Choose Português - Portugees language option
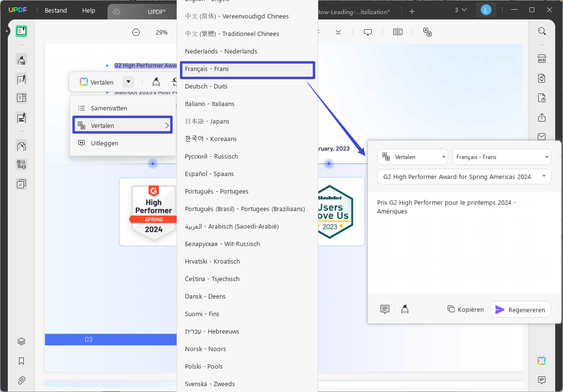The width and height of the screenshot is (563, 392). coord(247,191)
